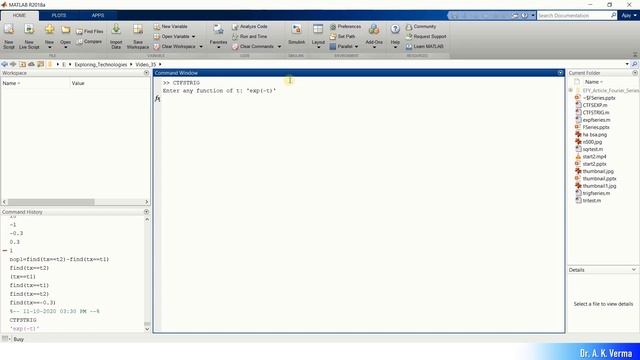Viewport: 640px width, 360px height.
Task: Expand the Parallel dropdown
Action: 356,47
